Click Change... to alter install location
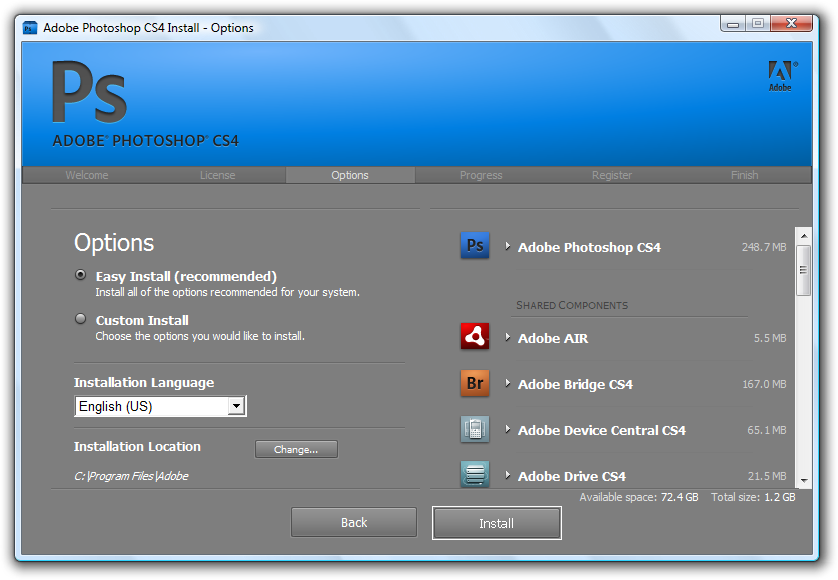The height and width of the screenshot is (580, 838). [296, 450]
